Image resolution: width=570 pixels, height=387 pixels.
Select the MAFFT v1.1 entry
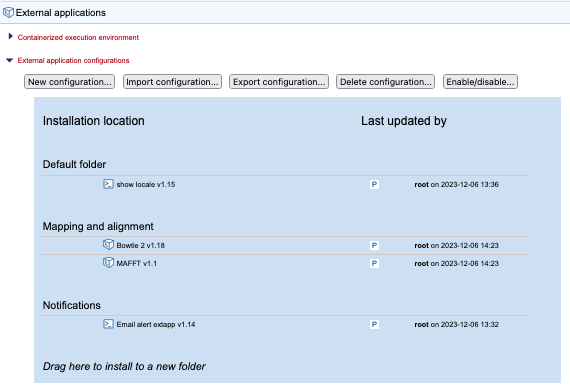tap(284, 263)
